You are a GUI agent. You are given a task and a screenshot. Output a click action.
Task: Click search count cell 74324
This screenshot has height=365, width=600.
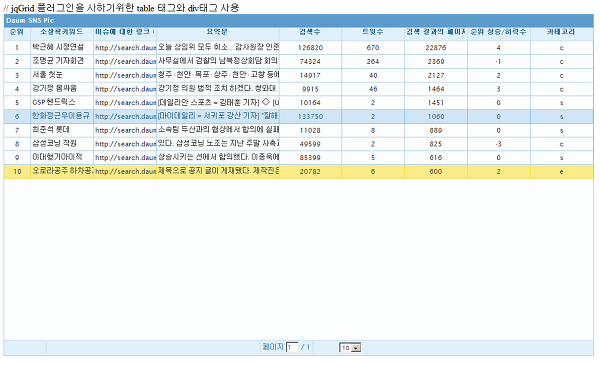coord(310,62)
